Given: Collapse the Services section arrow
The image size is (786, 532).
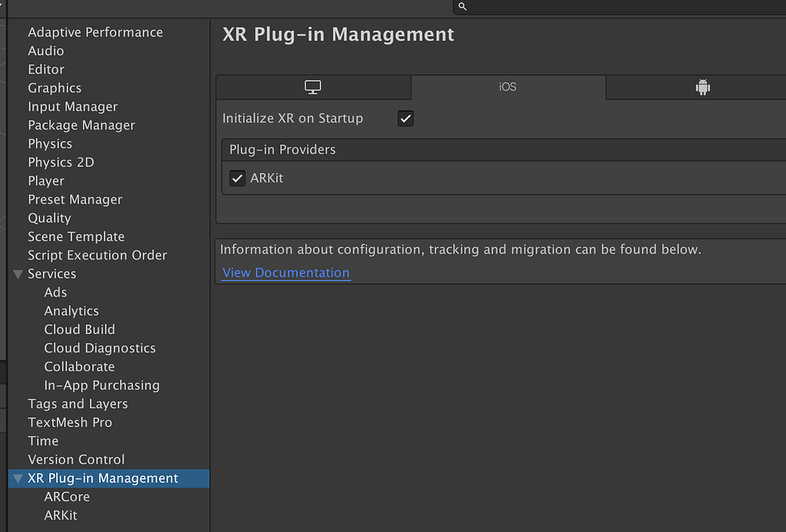Looking at the screenshot, I should pos(18,274).
